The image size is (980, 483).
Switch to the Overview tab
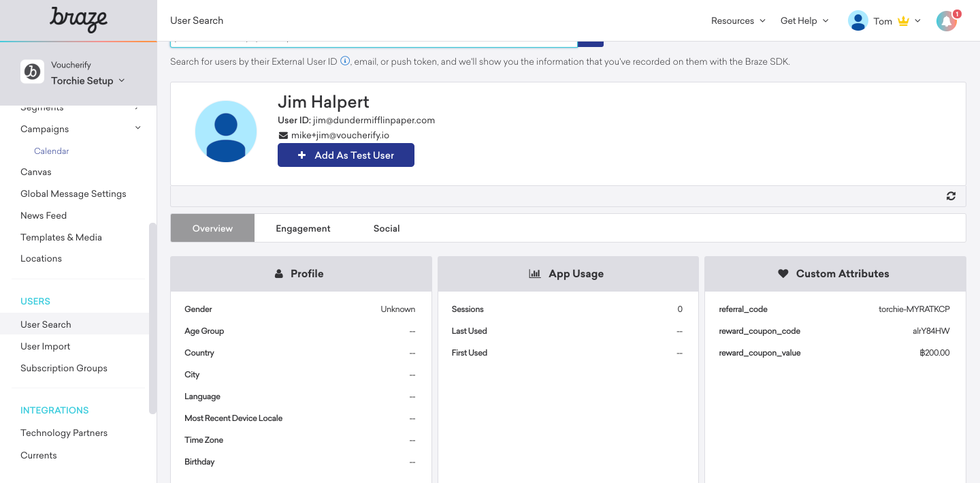[x=212, y=228]
